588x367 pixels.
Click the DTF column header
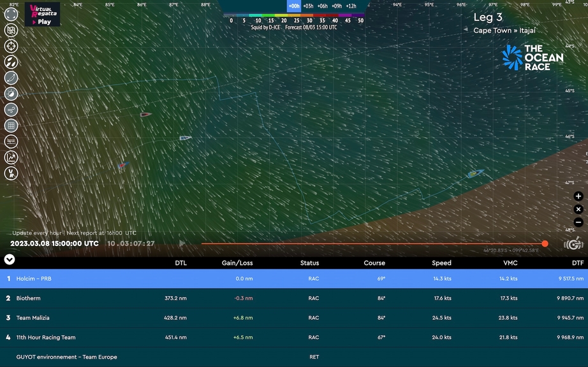pos(578,263)
